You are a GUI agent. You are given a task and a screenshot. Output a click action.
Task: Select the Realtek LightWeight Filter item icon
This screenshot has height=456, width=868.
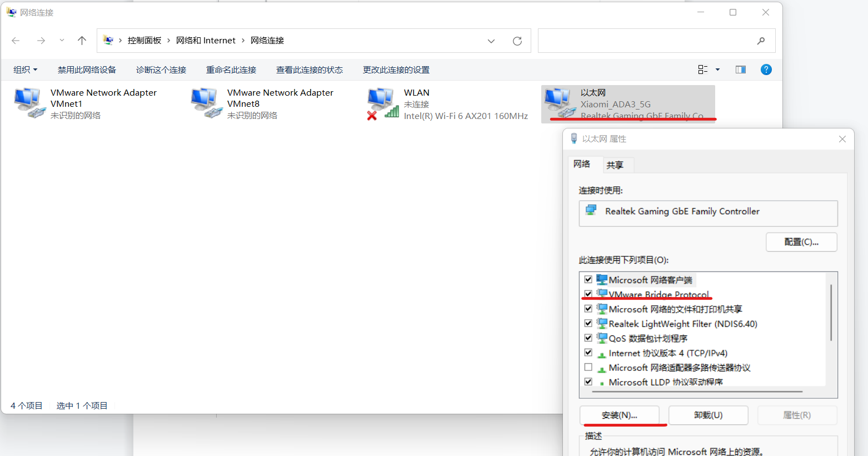[602, 324]
